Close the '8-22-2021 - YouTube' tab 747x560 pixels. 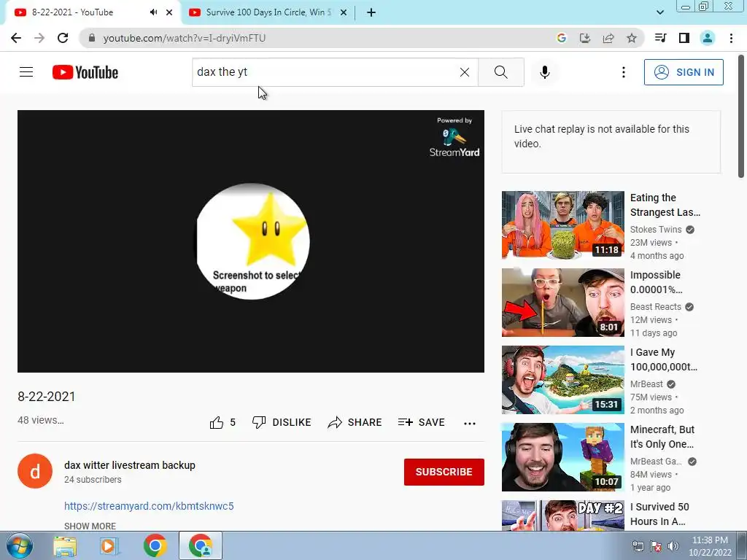point(169,12)
